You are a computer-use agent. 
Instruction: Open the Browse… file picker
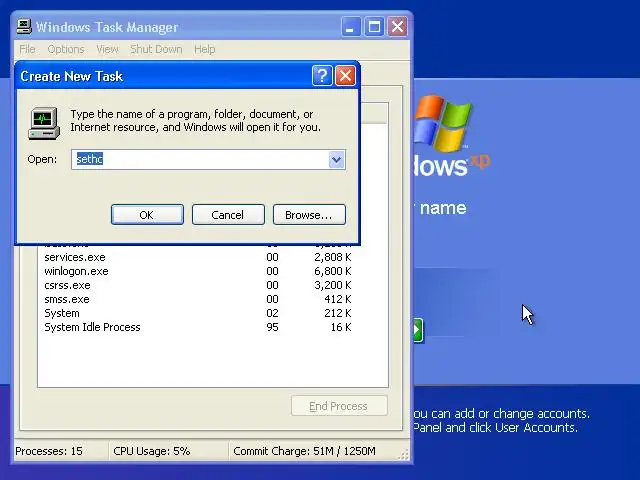(x=309, y=215)
